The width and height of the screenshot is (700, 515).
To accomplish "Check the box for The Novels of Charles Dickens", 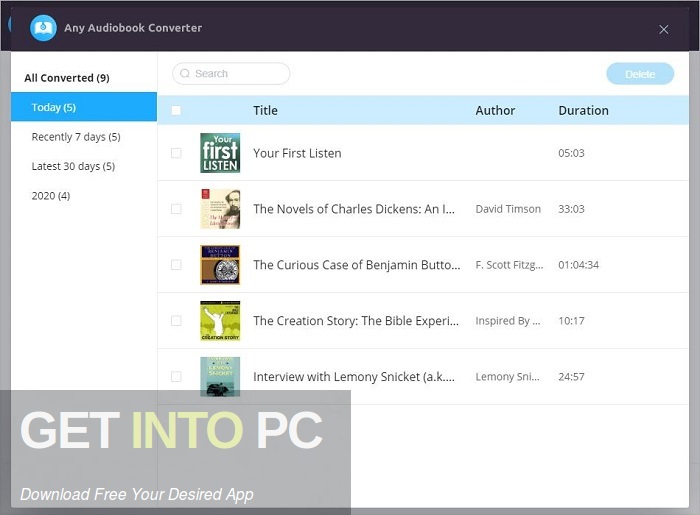I will [176, 209].
